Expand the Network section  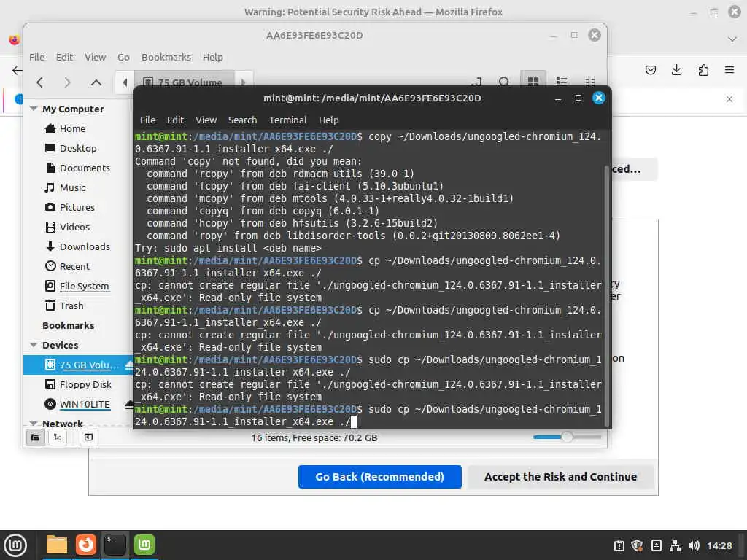34,423
